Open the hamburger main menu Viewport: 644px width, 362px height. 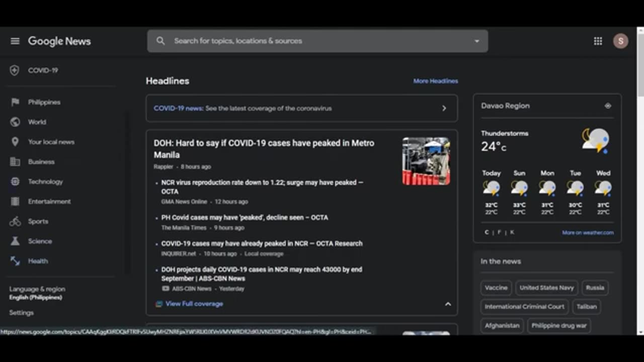15,41
